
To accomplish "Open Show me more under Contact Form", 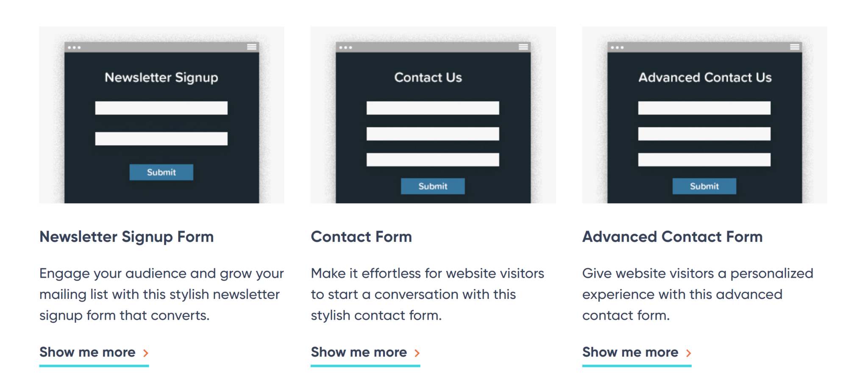I will pos(359,353).
